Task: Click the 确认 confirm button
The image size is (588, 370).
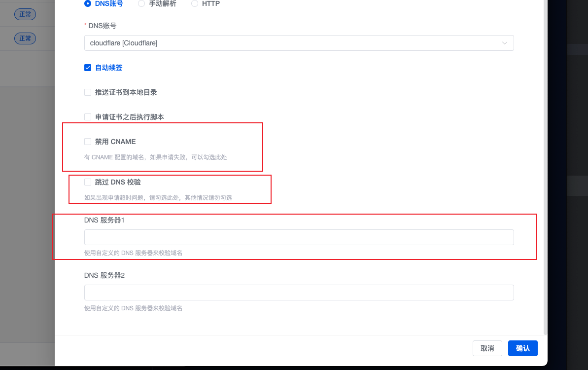Action: pos(523,349)
